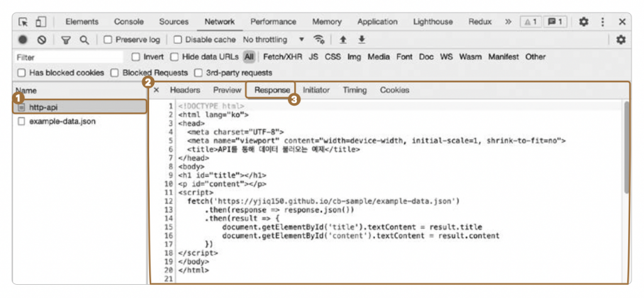Open DevTools main settings gear
Screen dimensions: 644x298
pos(584,22)
